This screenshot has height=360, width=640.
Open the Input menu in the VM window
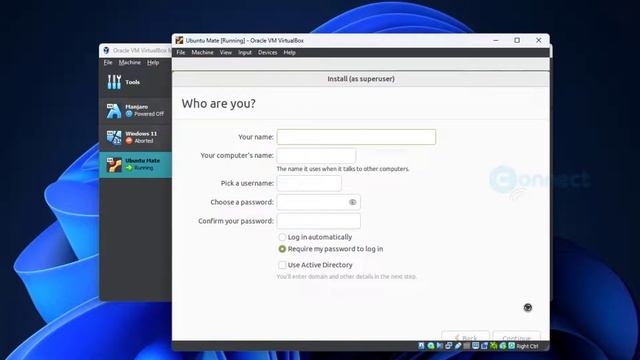[245, 52]
